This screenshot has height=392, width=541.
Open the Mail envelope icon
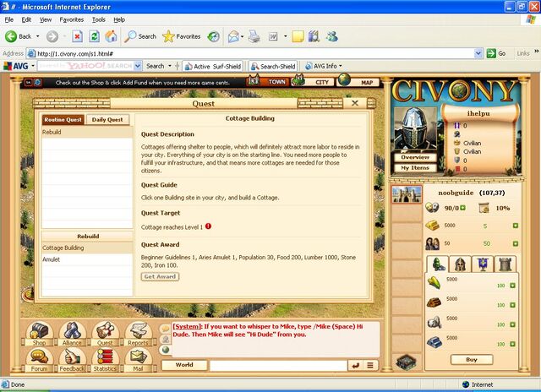point(138,359)
